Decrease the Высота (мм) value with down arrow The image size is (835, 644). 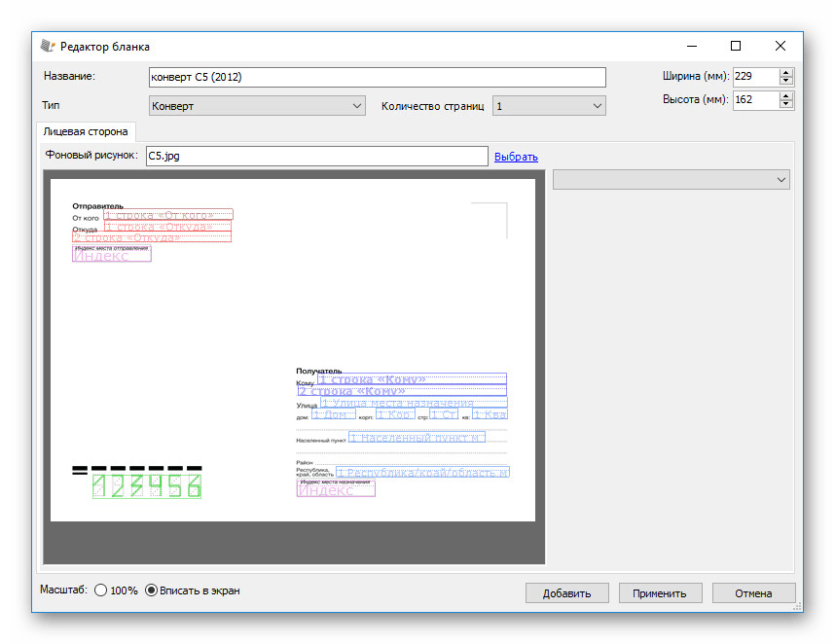786,104
